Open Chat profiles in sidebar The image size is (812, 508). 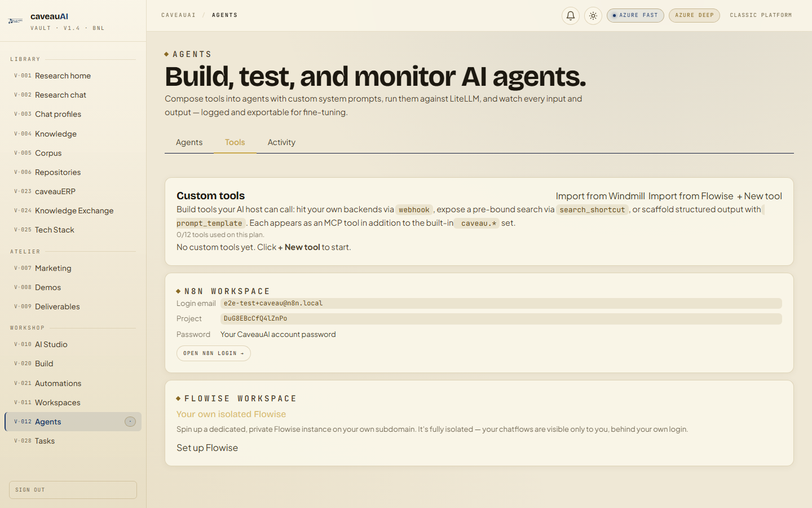click(x=73, y=114)
